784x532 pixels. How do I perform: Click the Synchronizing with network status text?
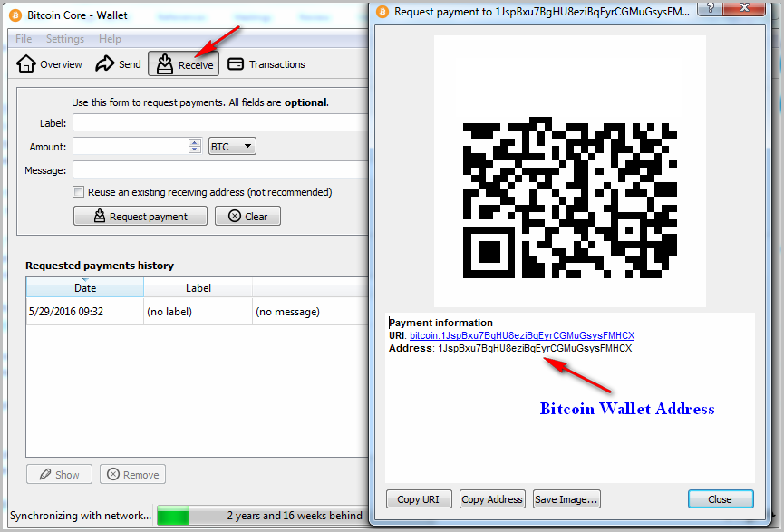point(81,515)
